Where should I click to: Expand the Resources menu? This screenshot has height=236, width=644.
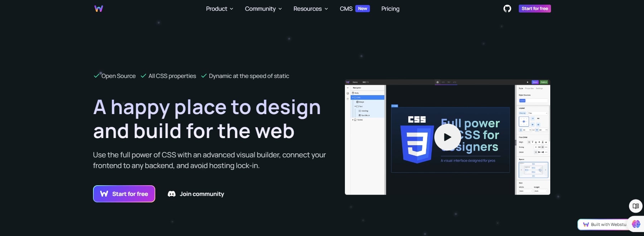(311, 9)
